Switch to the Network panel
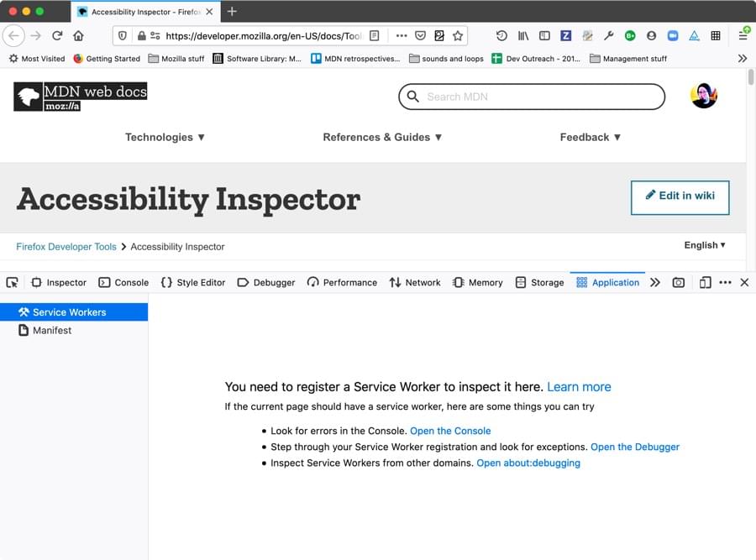 pyautogui.click(x=415, y=282)
